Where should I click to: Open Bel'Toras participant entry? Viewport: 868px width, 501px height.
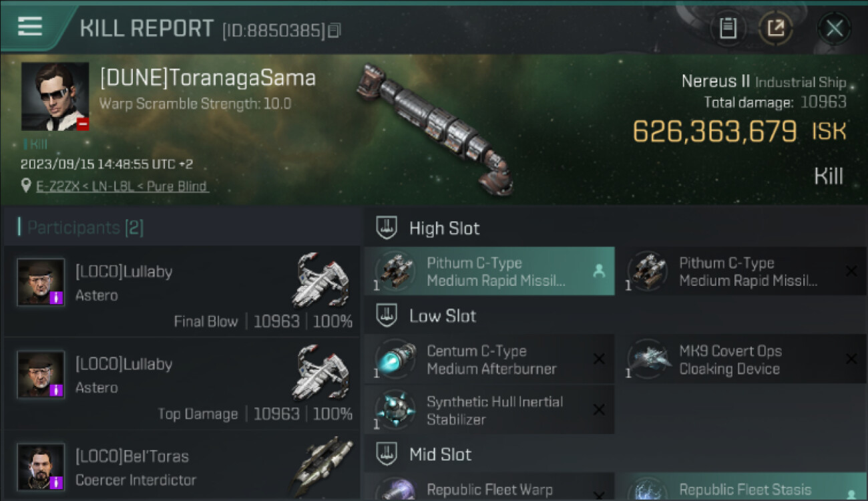click(x=182, y=468)
